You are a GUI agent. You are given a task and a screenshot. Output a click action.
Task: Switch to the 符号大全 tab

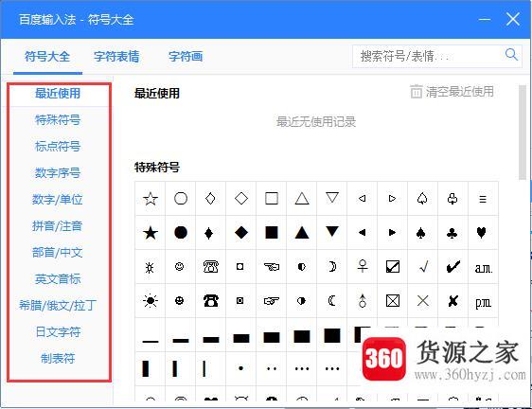click(47, 57)
